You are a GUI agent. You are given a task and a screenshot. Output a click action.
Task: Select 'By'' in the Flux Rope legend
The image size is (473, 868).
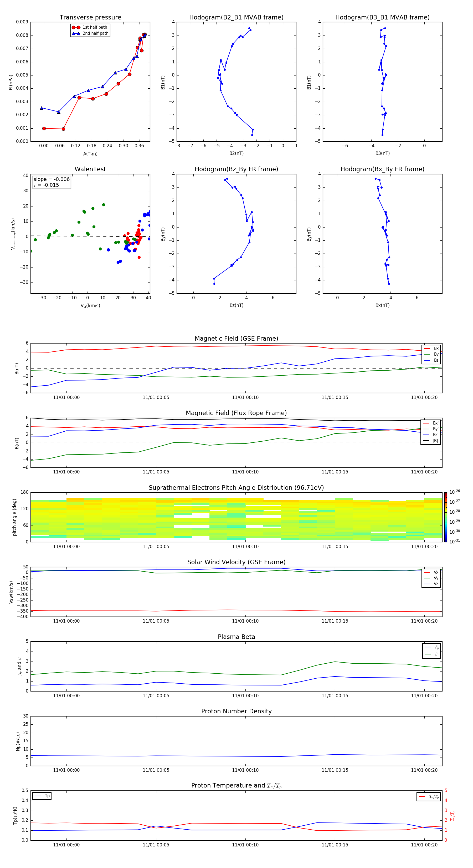[x=431, y=429]
